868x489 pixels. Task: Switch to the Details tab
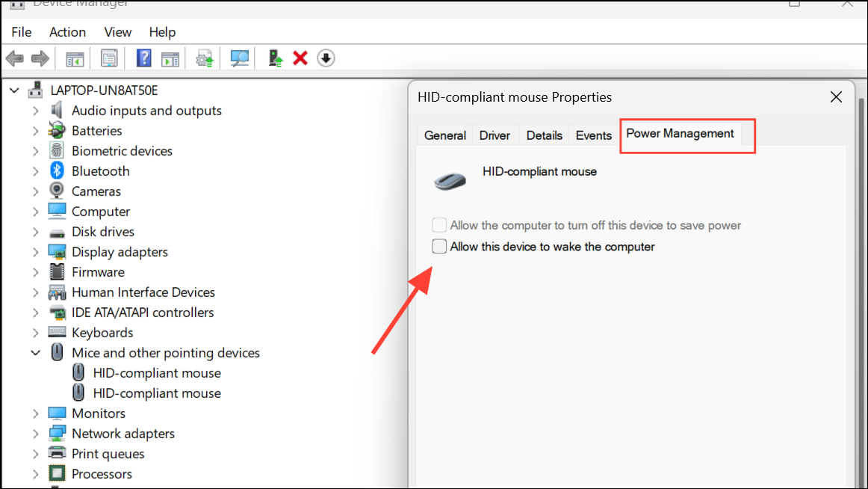[544, 135]
